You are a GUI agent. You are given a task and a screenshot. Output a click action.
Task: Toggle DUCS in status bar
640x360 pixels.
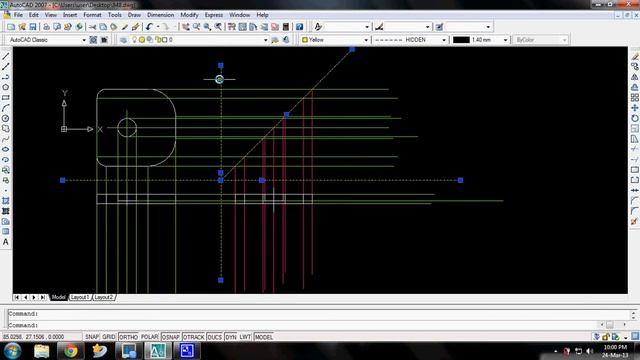click(214, 337)
